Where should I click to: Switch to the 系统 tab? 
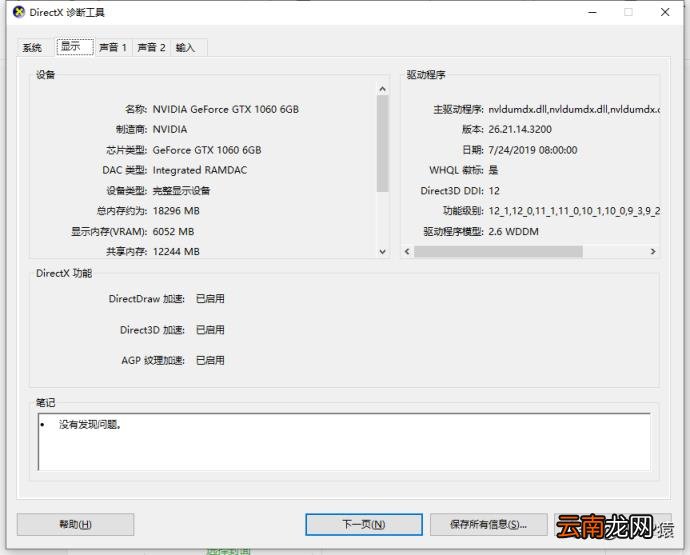(32, 48)
